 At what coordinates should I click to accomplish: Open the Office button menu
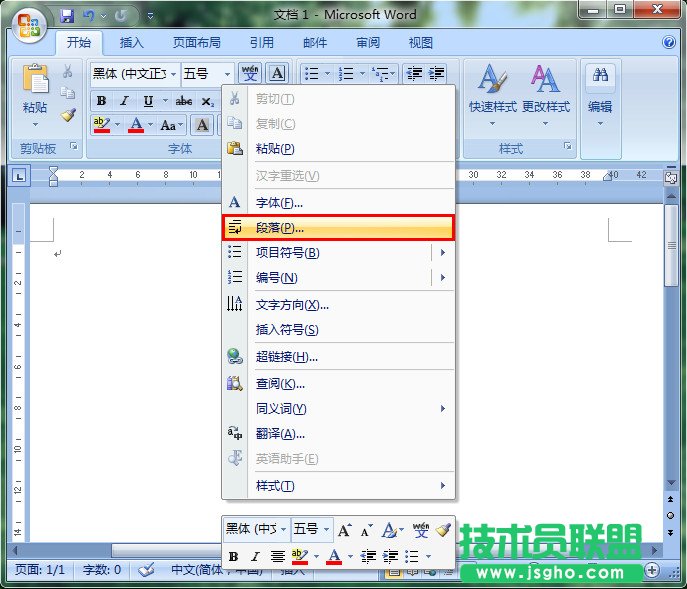coord(29,25)
